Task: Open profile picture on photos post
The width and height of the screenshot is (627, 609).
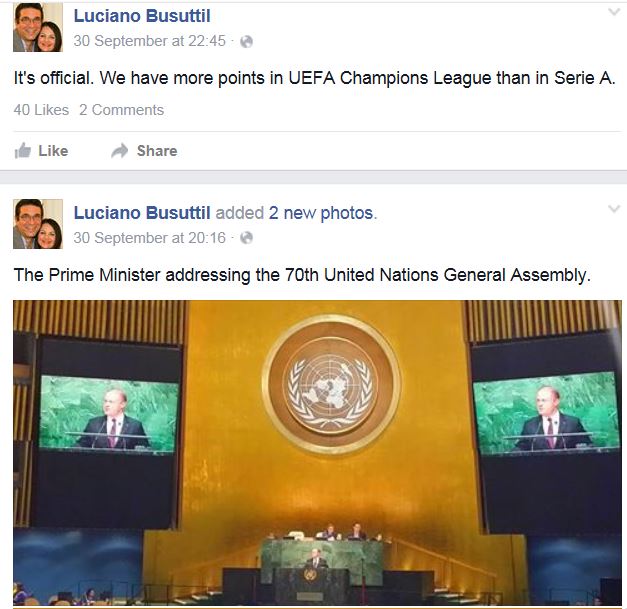Action: click(38, 224)
